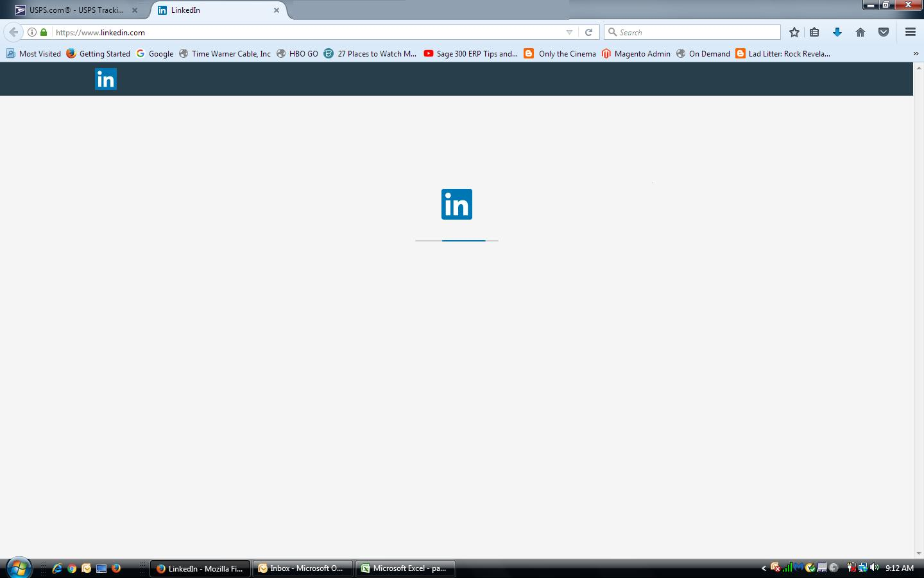Click the green secure padlock icon

(x=44, y=32)
